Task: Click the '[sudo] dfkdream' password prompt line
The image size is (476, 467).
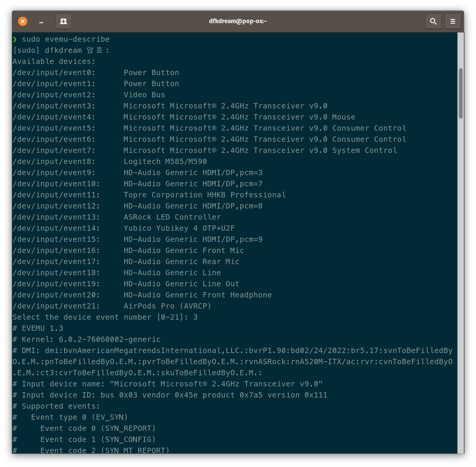Action: coord(61,50)
